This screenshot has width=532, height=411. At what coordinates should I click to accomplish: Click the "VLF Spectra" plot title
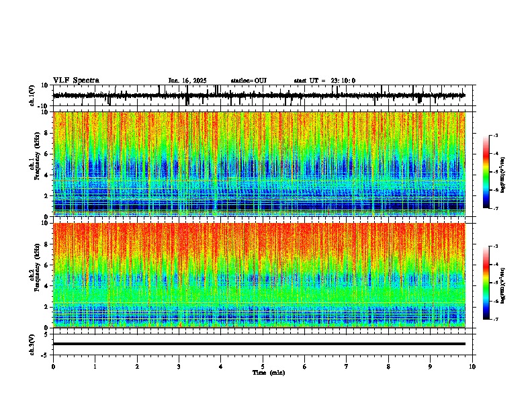click(x=76, y=81)
